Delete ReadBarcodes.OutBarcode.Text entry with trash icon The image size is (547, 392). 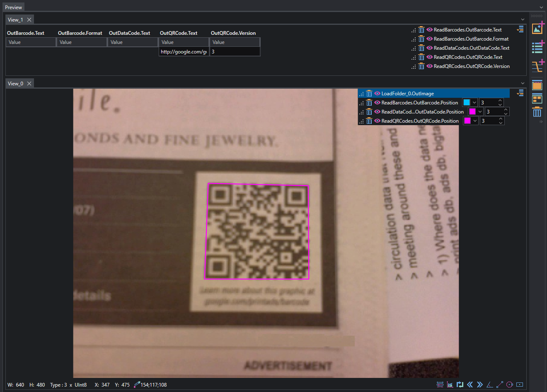(x=421, y=30)
